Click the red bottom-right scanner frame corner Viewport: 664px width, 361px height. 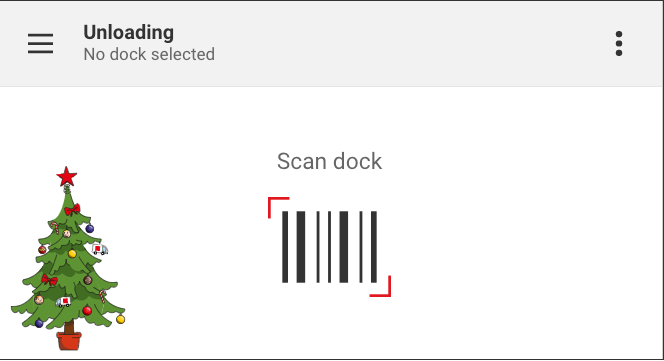click(x=381, y=286)
